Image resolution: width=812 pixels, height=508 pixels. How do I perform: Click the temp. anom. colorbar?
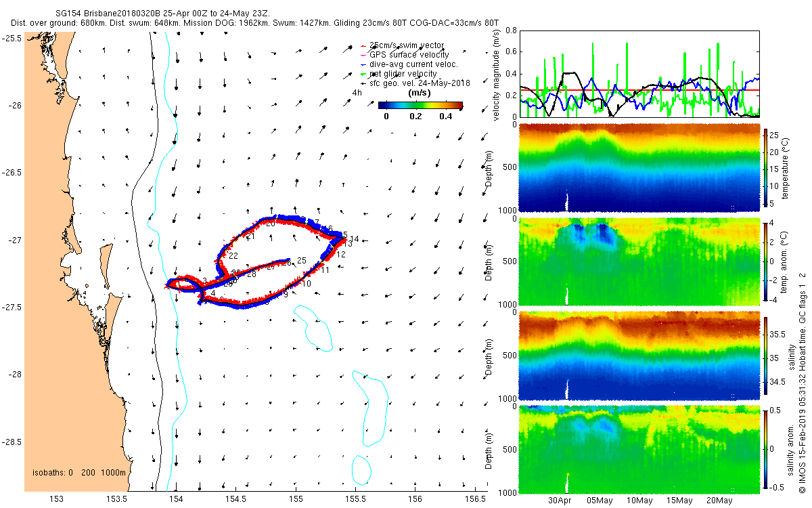(767, 261)
